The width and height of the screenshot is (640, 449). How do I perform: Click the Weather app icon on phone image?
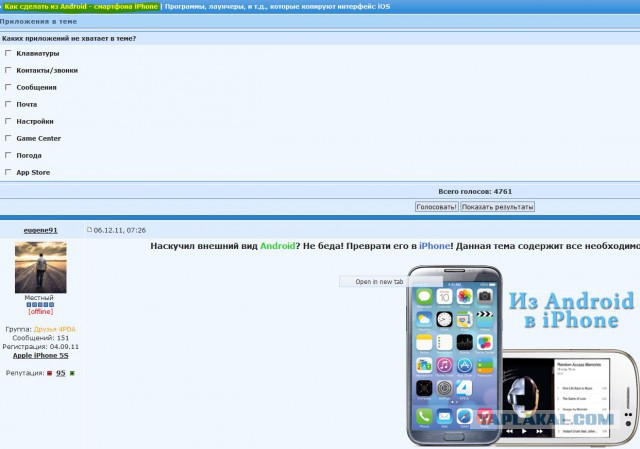(x=424, y=320)
